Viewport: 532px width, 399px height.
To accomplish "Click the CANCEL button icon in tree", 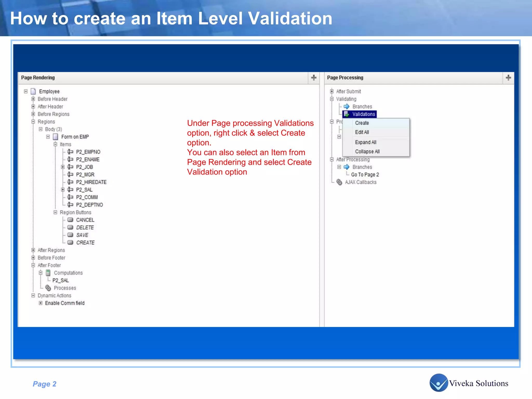I will (x=70, y=220).
